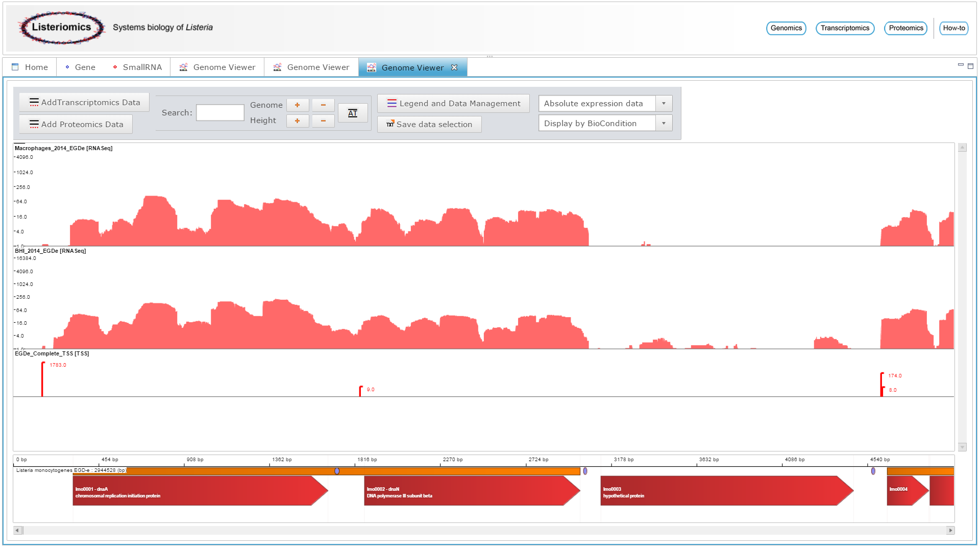Click Save data selection button
The width and height of the screenshot is (980, 548).
pyautogui.click(x=429, y=125)
